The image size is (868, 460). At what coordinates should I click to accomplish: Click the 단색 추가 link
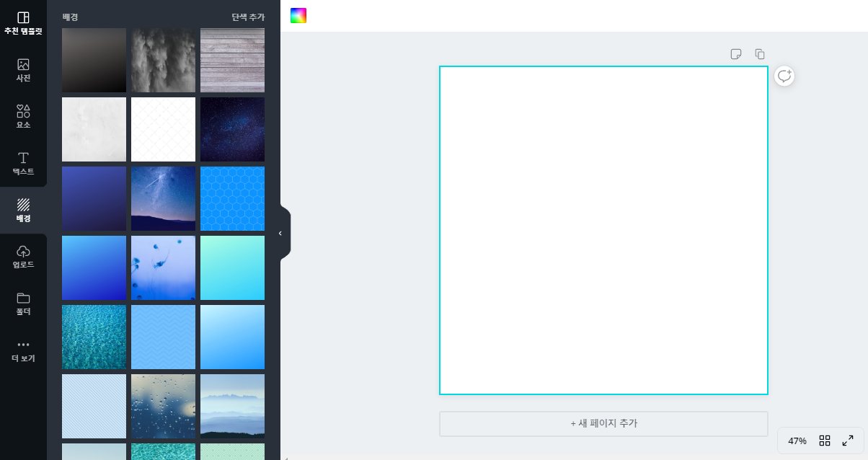tap(248, 17)
